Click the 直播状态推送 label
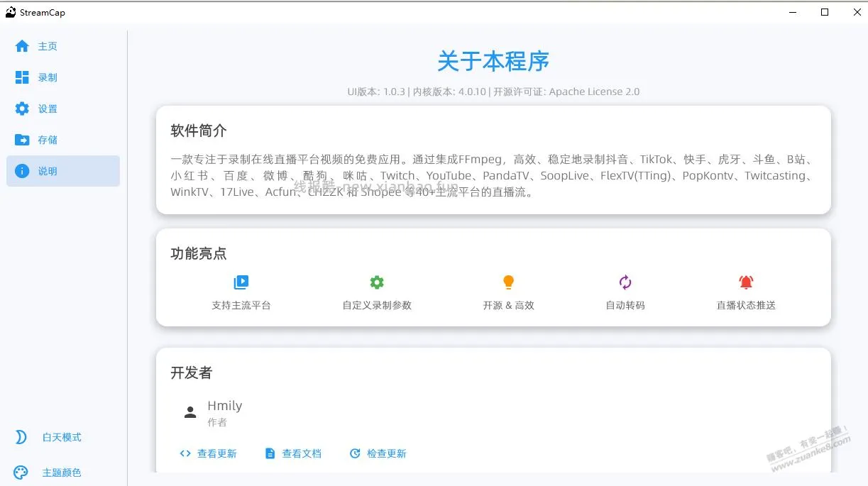The image size is (868, 486). click(746, 305)
